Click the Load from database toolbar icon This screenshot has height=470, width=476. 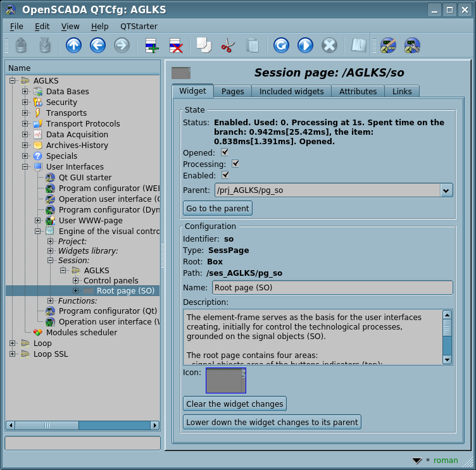coord(21,46)
